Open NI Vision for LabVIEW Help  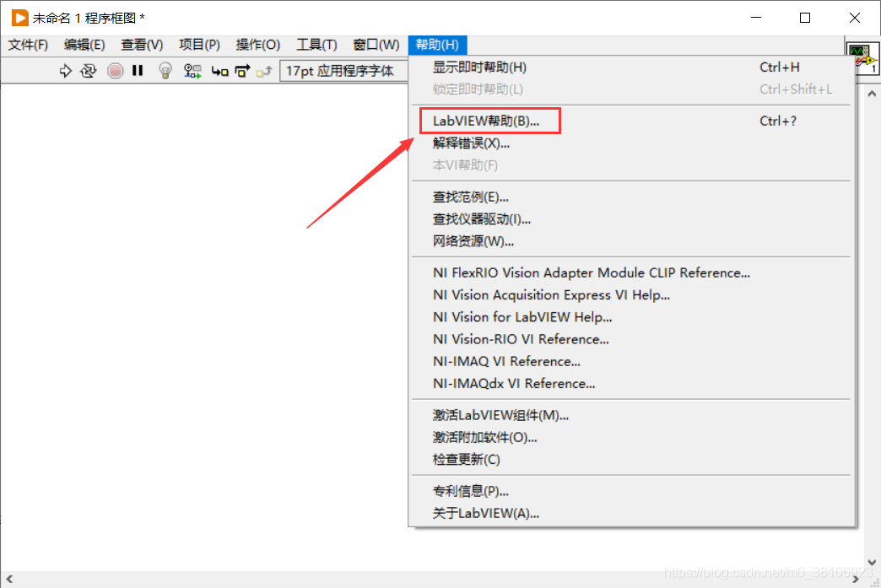tap(631, 317)
